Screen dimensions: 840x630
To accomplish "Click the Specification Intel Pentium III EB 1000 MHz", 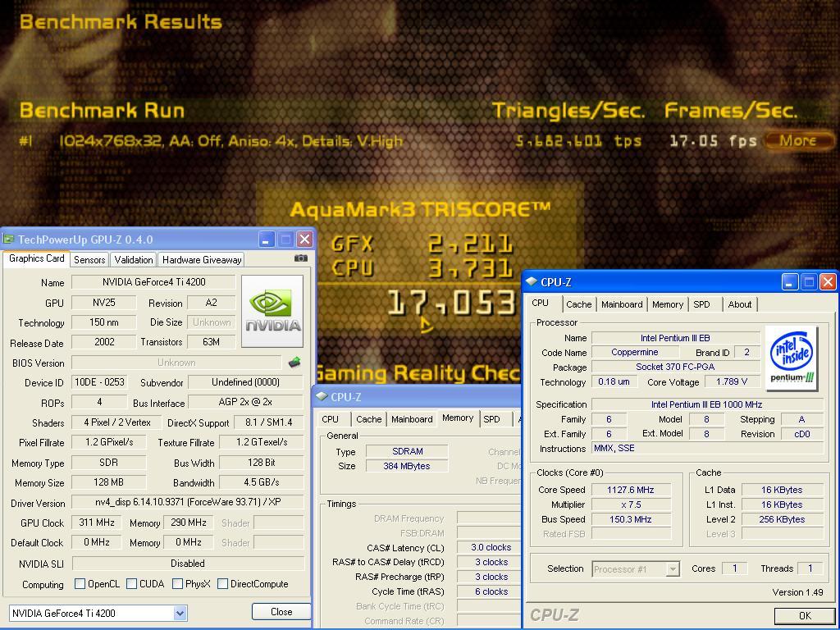I will click(x=707, y=404).
